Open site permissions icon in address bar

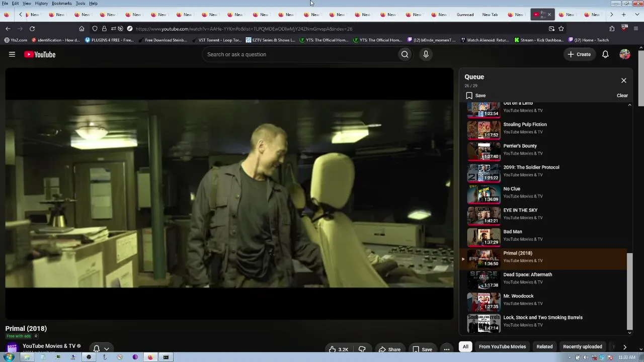point(114,29)
